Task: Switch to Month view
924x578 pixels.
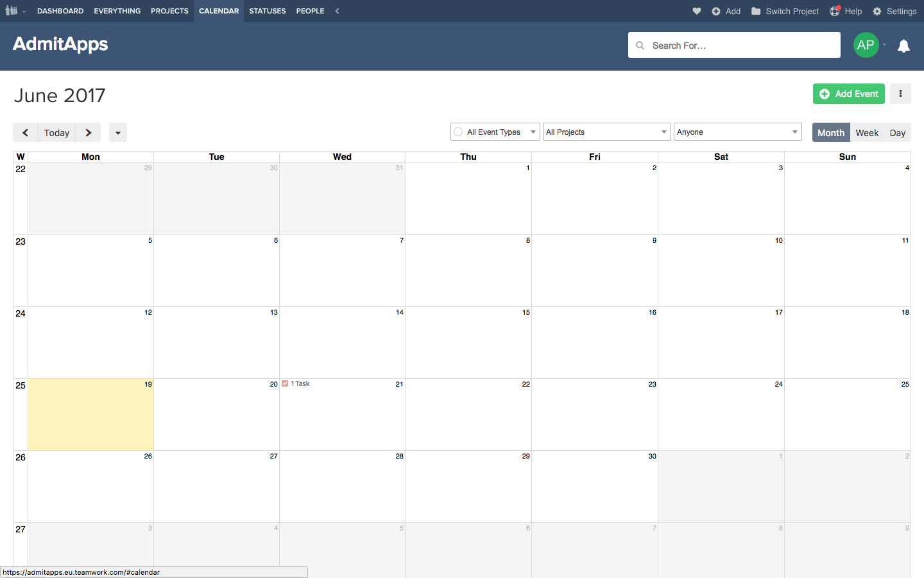Action: point(831,132)
